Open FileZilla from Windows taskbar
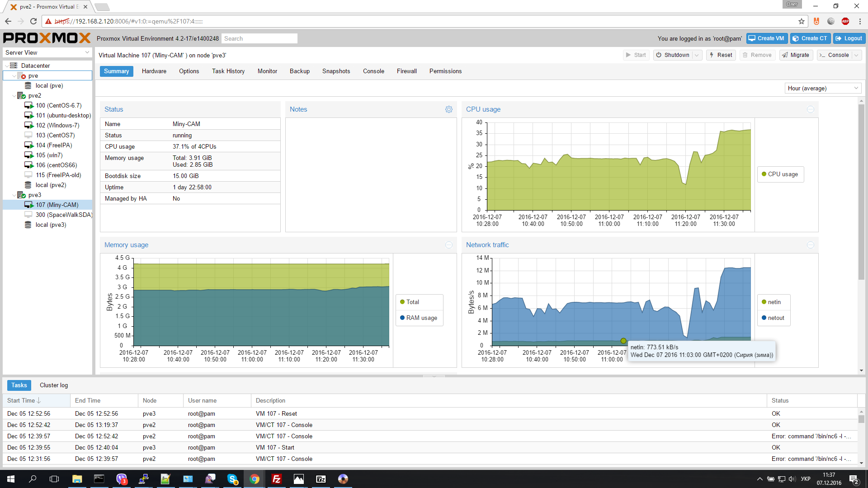 (276, 479)
